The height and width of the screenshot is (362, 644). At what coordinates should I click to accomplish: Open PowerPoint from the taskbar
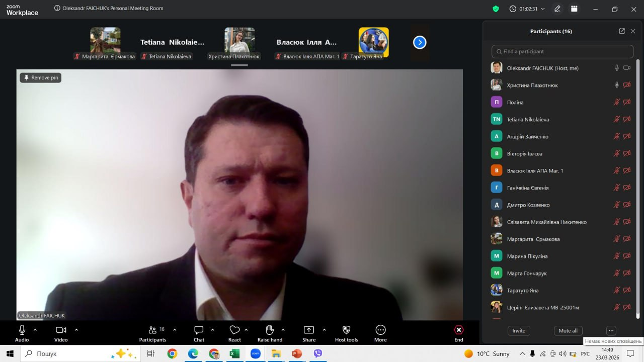[296, 353]
